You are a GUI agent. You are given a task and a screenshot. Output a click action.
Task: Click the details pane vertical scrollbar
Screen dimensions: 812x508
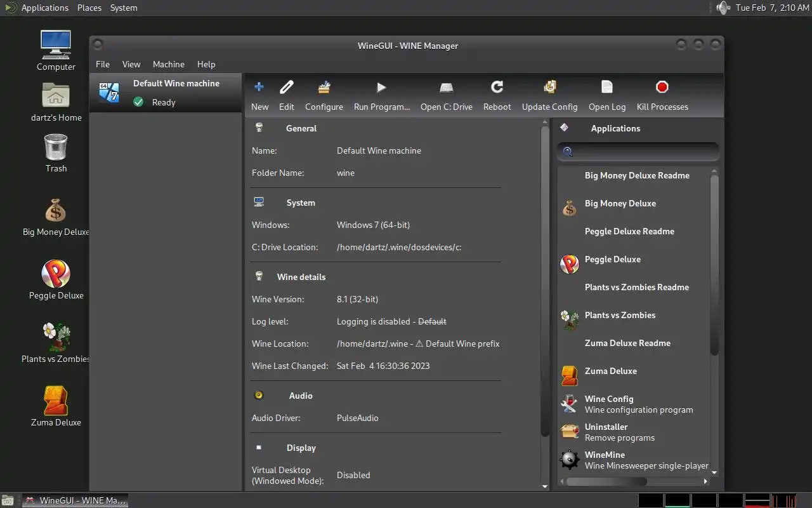coord(544,283)
